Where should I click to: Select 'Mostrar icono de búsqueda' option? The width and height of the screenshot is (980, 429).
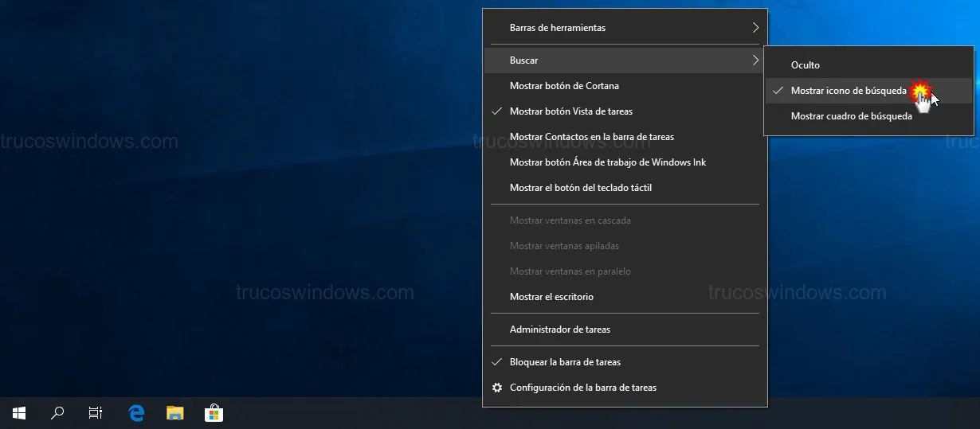point(848,91)
